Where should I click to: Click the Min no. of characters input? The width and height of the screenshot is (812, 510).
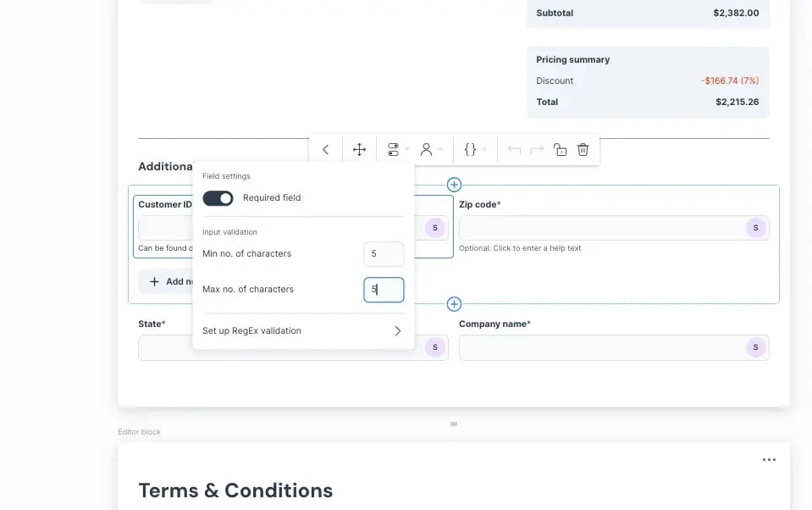pyautogui.click(x=384, y=254)
